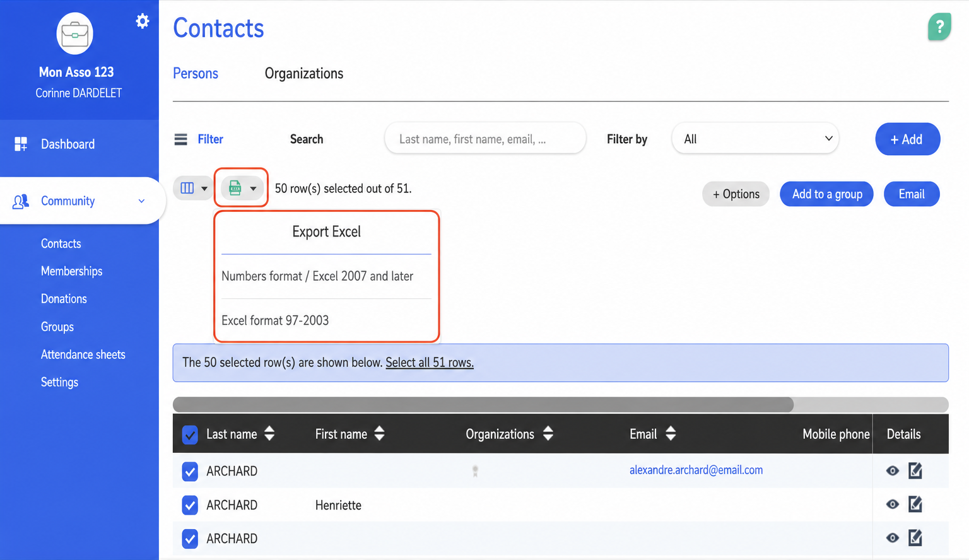The image size is (969, 560).
Task: Uncheck the alexandre.archard row checkbox
Action: [190, 471]
